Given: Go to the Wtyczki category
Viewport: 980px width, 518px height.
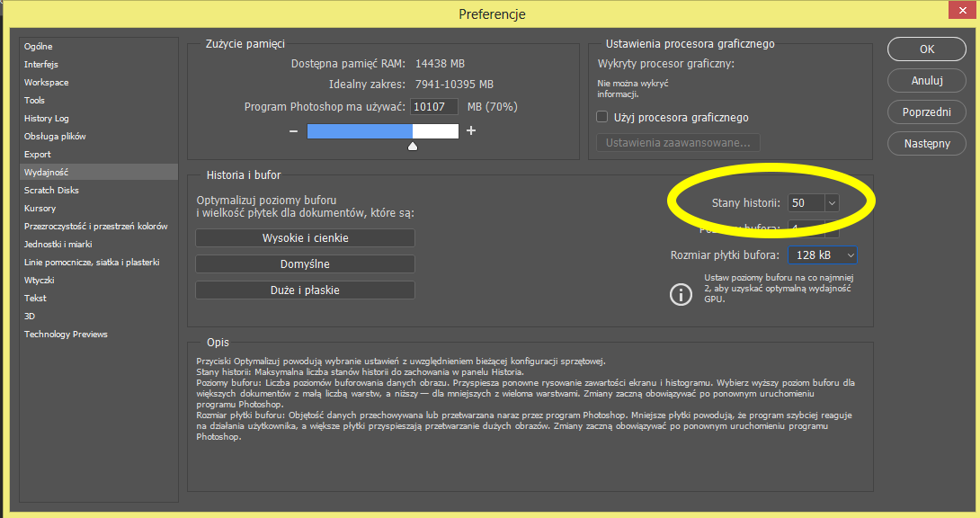Looking at the screenshot, I should point(40,280).
